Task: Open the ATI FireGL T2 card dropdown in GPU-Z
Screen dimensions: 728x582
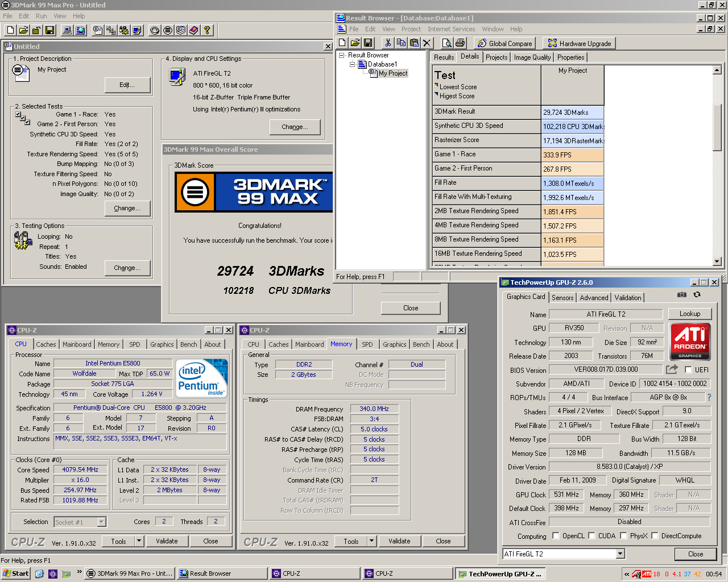Action: (x=620, y=554)
